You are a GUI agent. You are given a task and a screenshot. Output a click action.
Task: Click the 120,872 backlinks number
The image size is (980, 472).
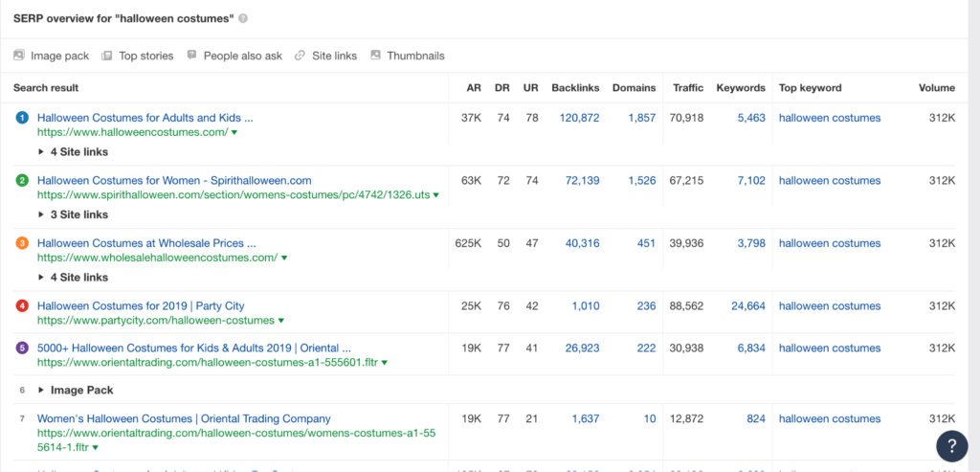coord(579,118)
